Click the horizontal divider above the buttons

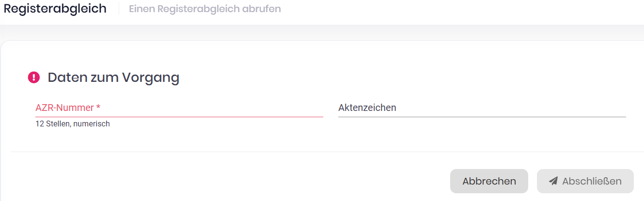click(x=320, y=152)
